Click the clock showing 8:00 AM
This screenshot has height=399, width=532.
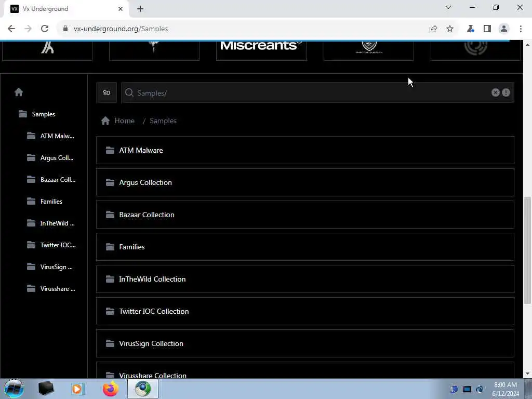coord(506,385)
